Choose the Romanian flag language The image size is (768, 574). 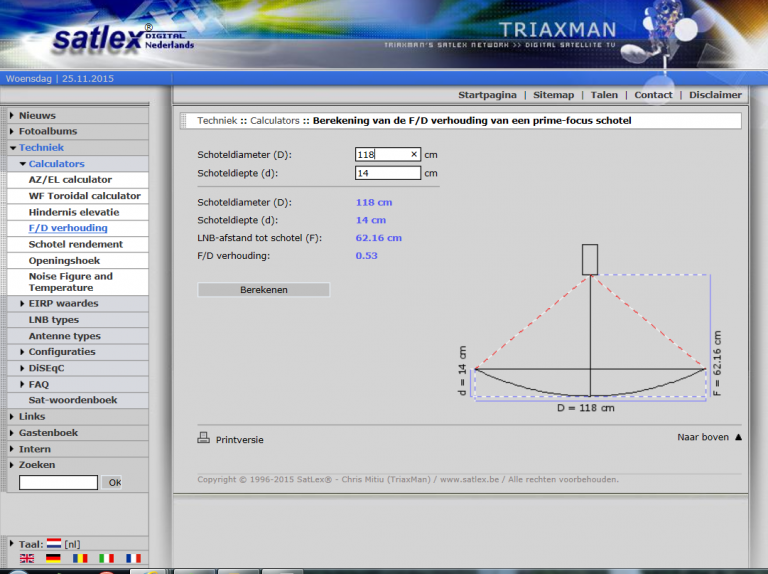tap(80, 558)
